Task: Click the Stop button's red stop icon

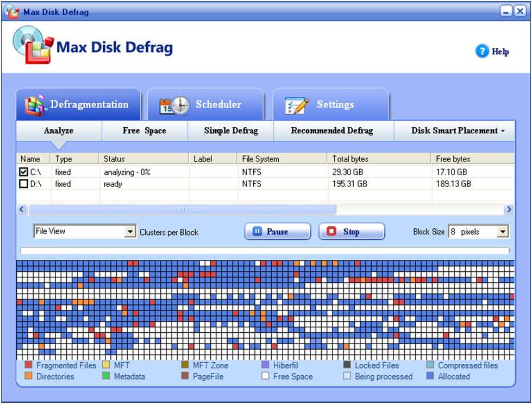Action: (331, 231)
